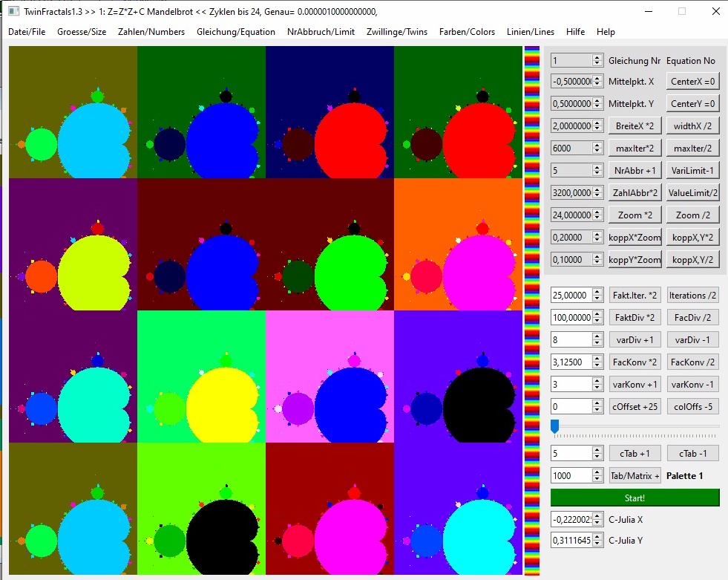Image resolution: width=728 pixels, height=580 pixels.
Task: Click the Mittelpkt. X stepper arrows
Action: 597,82
